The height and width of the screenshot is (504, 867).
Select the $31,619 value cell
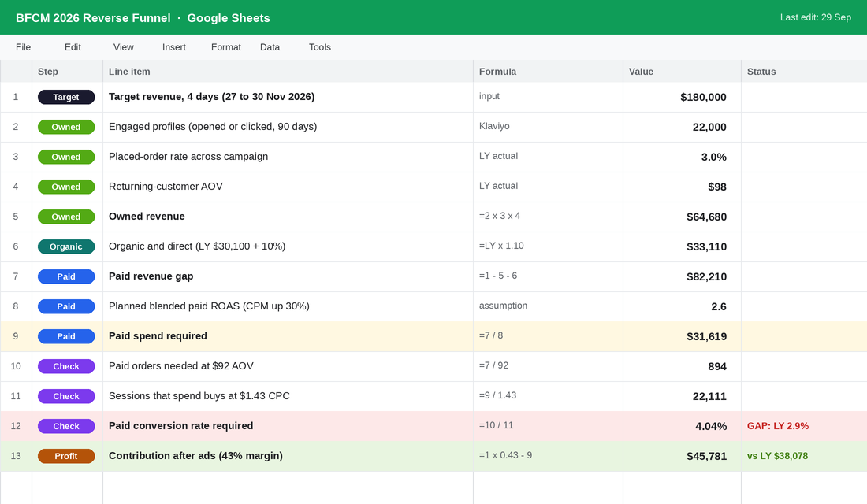pos(682,336)
